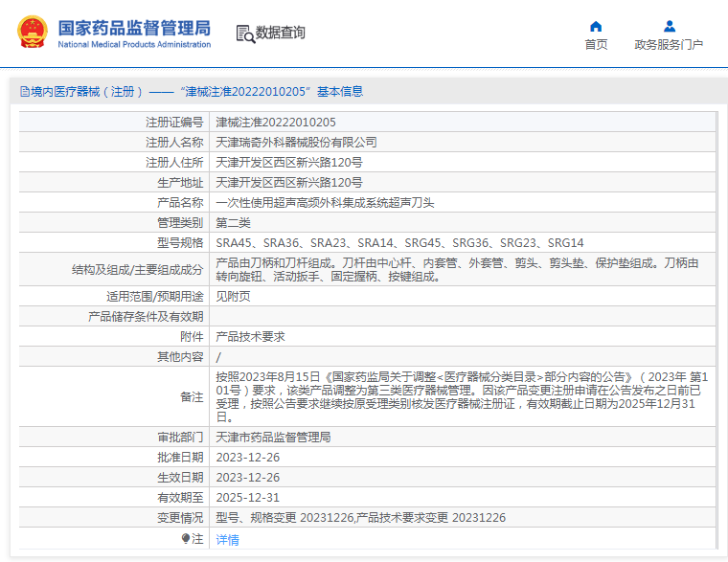Screen dimensions: 728x562
Task: Click attachment value 产品技术要求
Action: click(250, 336)
